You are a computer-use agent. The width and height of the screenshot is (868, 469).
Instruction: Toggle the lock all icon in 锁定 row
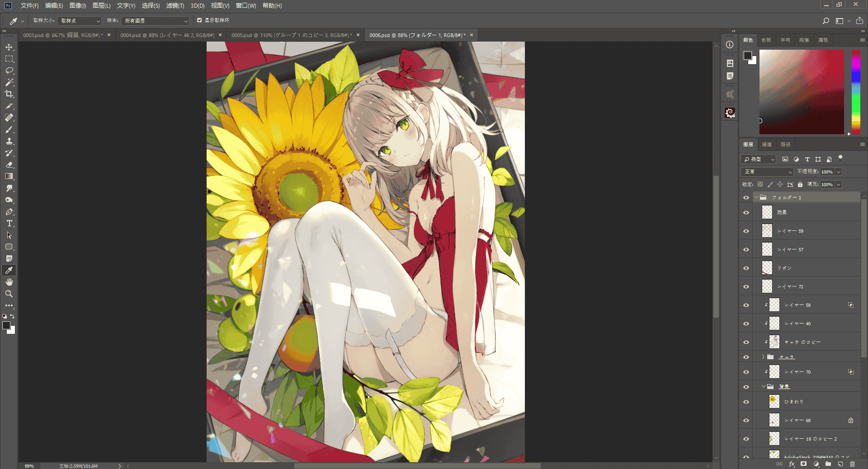coord(800,184)
